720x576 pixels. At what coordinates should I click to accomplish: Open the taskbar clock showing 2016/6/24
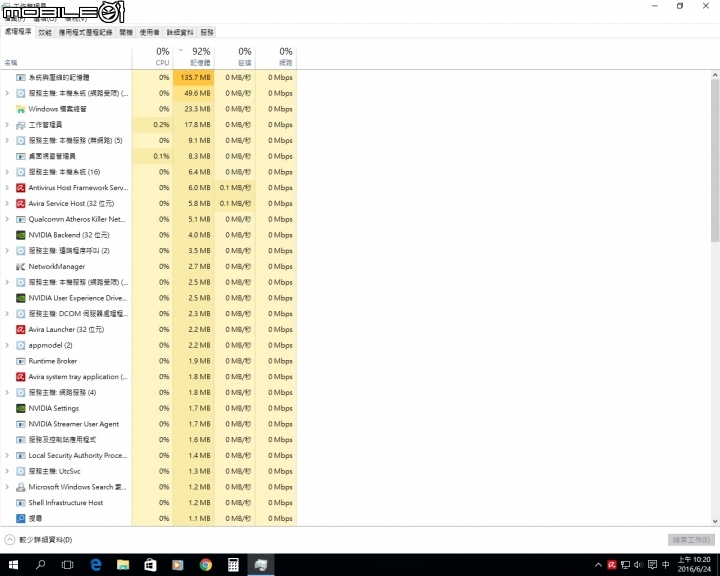tap(694, 565)
